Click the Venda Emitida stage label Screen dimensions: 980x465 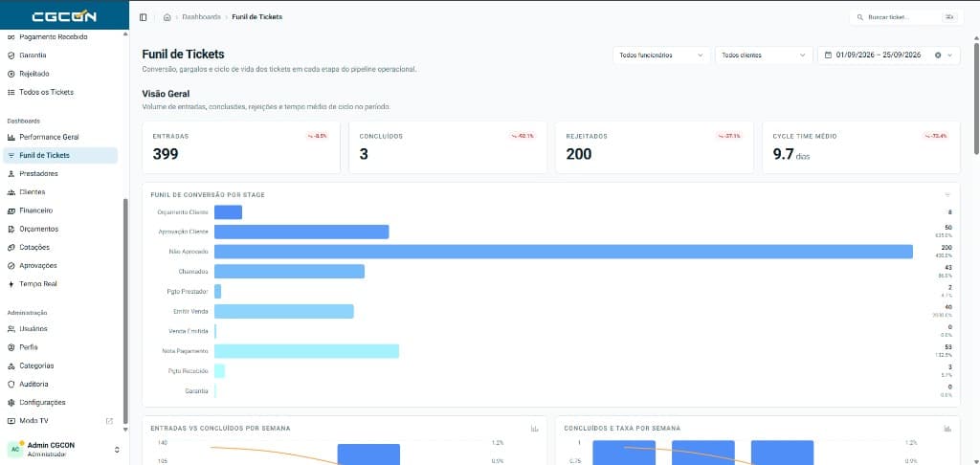(x=189, y=331)
